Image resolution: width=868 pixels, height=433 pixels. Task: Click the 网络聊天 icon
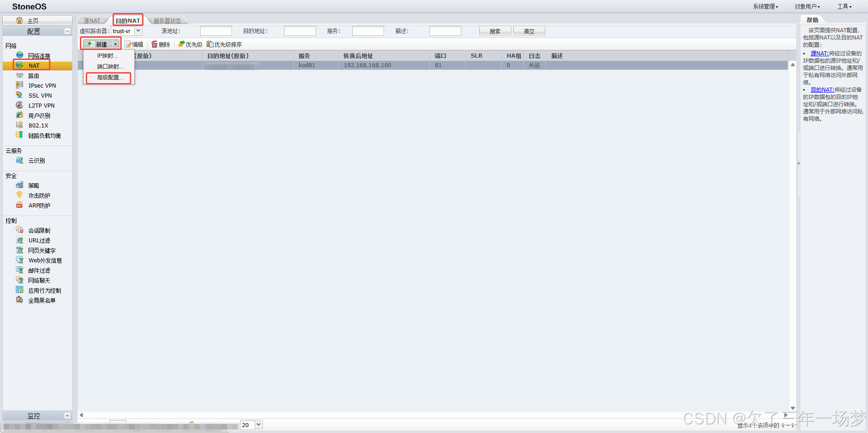coord(20,280)
